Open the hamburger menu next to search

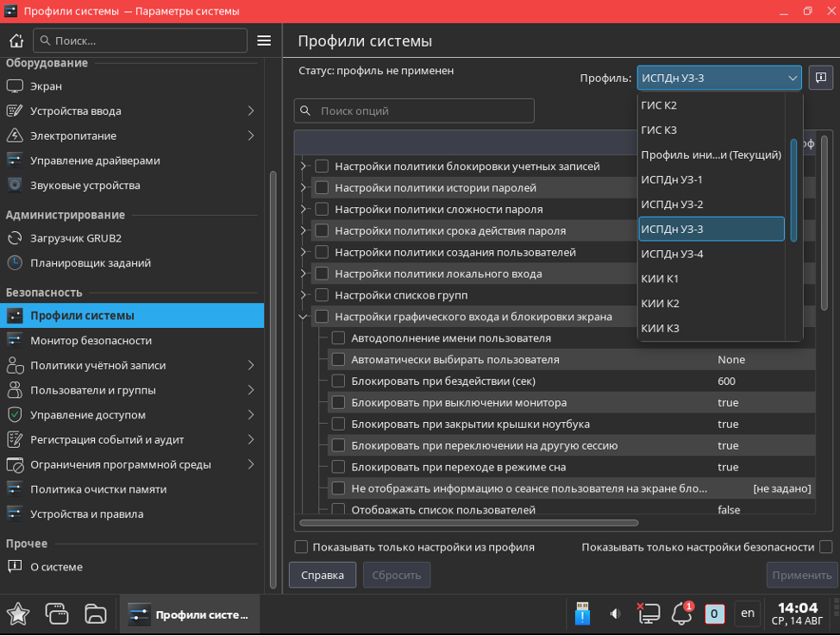click(264, 41)
